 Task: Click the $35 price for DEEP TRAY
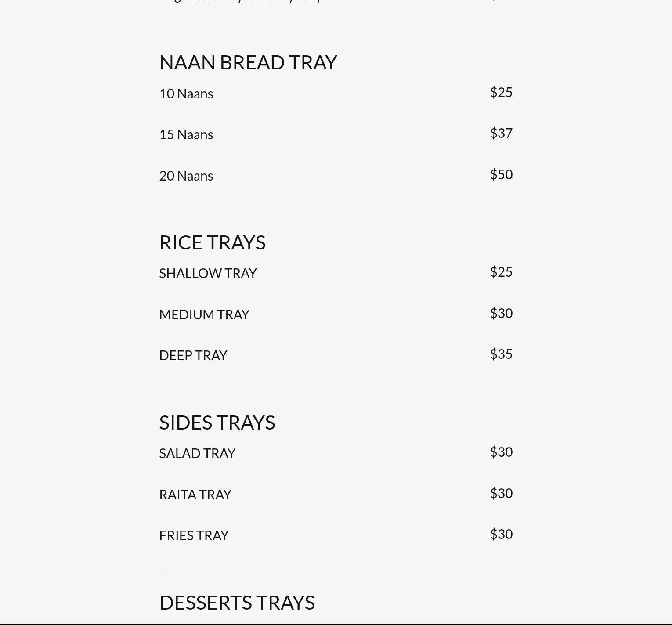tap(501, 354)
